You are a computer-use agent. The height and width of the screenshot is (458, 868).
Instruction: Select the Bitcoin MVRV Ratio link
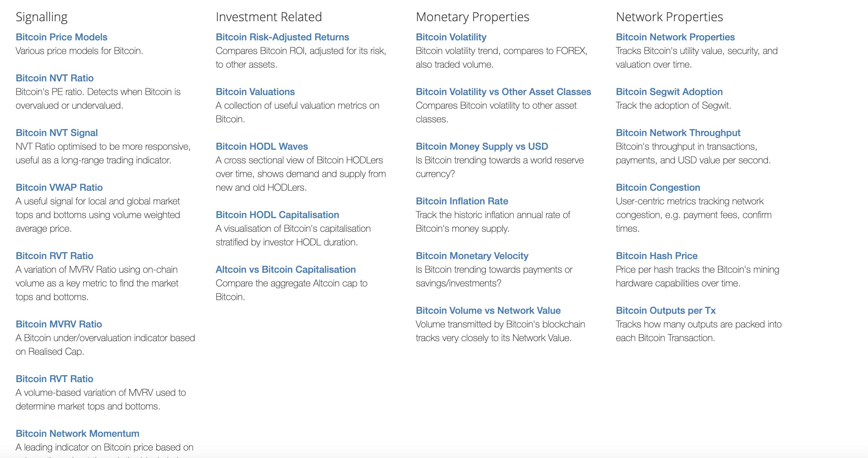point(59,324)
